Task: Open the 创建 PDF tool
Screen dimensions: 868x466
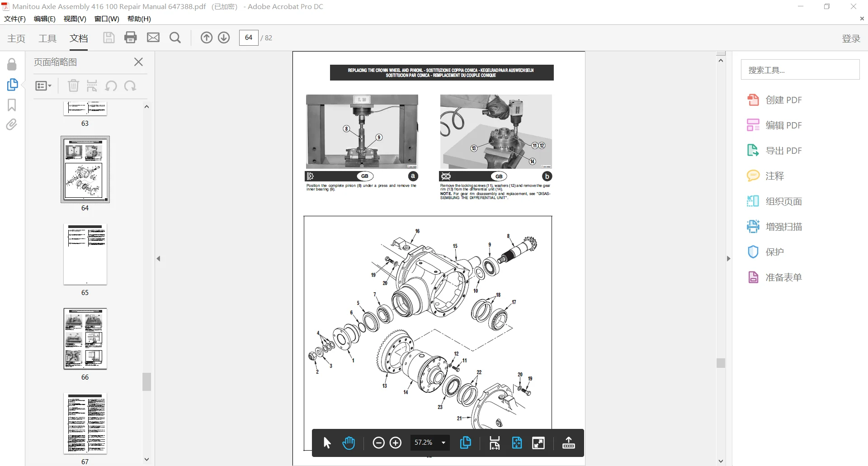Action: (x=774, y=100)
